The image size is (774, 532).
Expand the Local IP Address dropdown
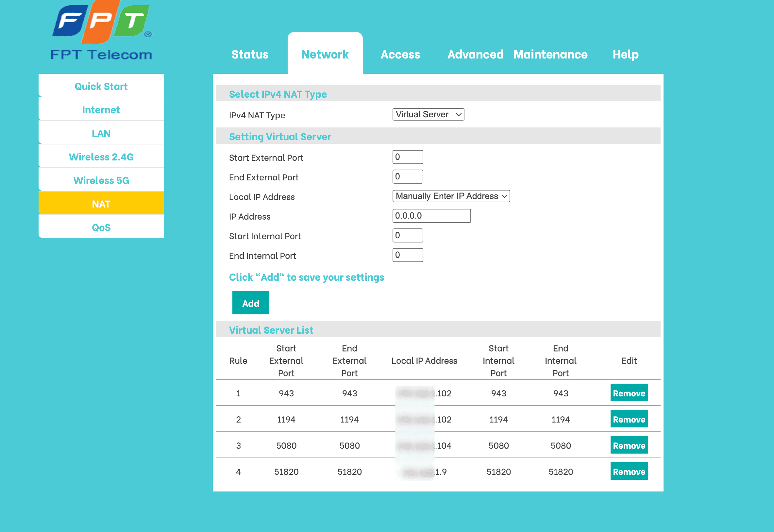(x=451, y=196)
